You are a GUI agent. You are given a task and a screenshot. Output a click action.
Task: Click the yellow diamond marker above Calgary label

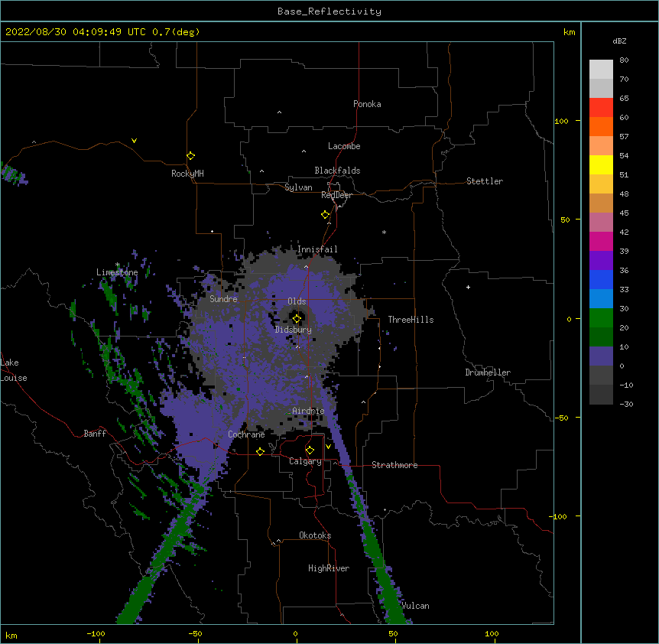[x=310, y=450]
